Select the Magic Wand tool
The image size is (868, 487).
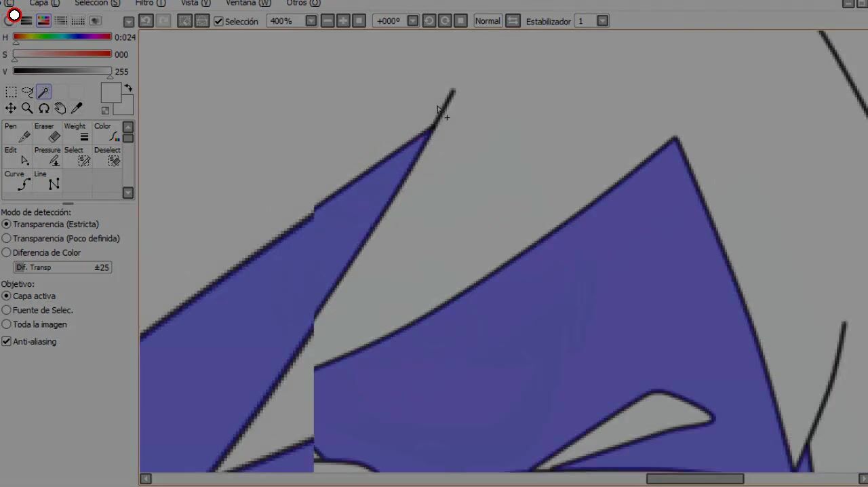(x=43, y=92)
